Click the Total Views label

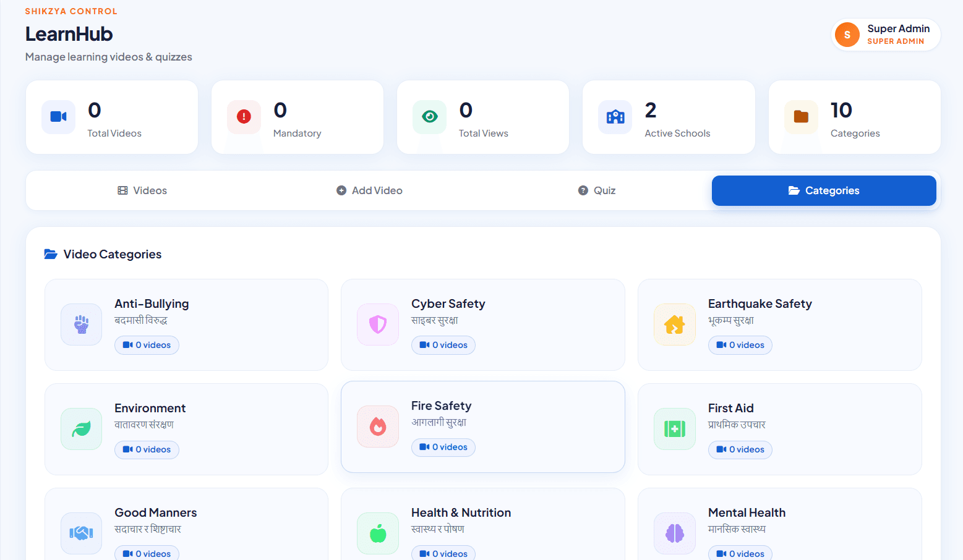(484, 133)
